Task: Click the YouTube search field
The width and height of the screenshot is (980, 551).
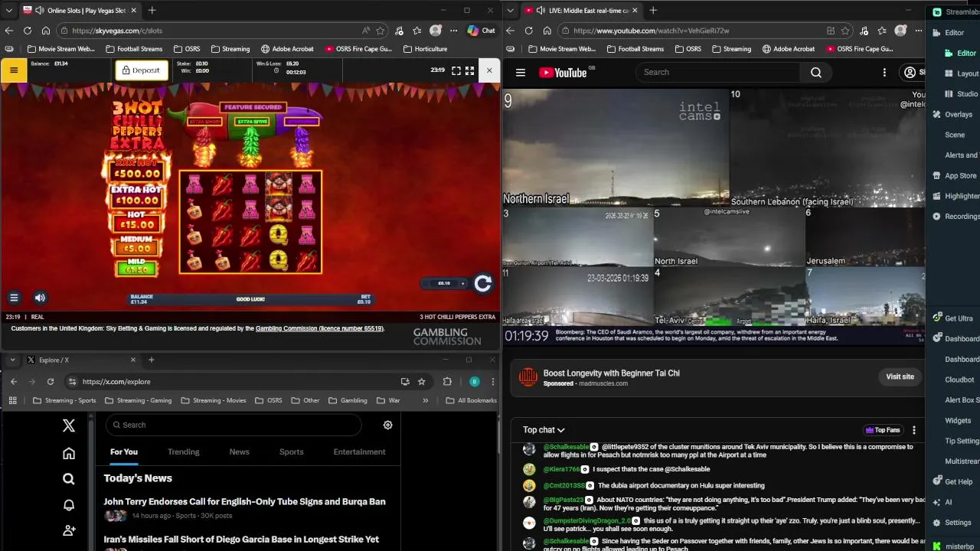Action: 717,72
